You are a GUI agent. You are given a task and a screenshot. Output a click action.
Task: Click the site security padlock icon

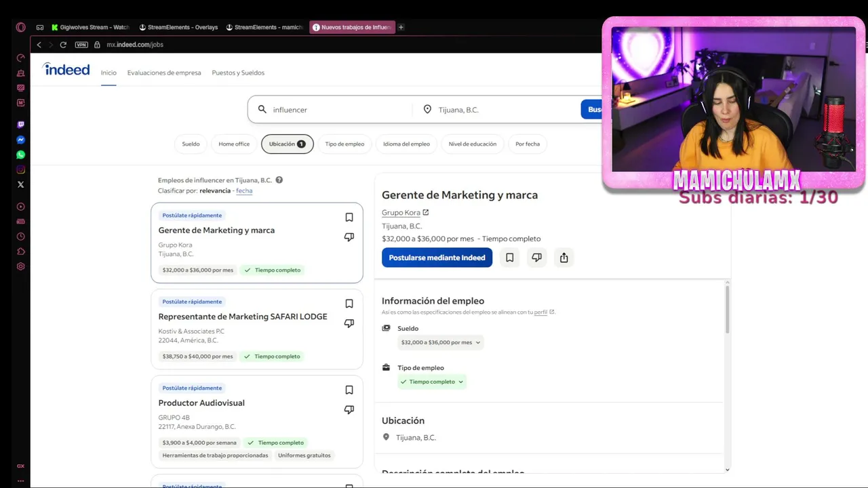[x=97, y=45]
